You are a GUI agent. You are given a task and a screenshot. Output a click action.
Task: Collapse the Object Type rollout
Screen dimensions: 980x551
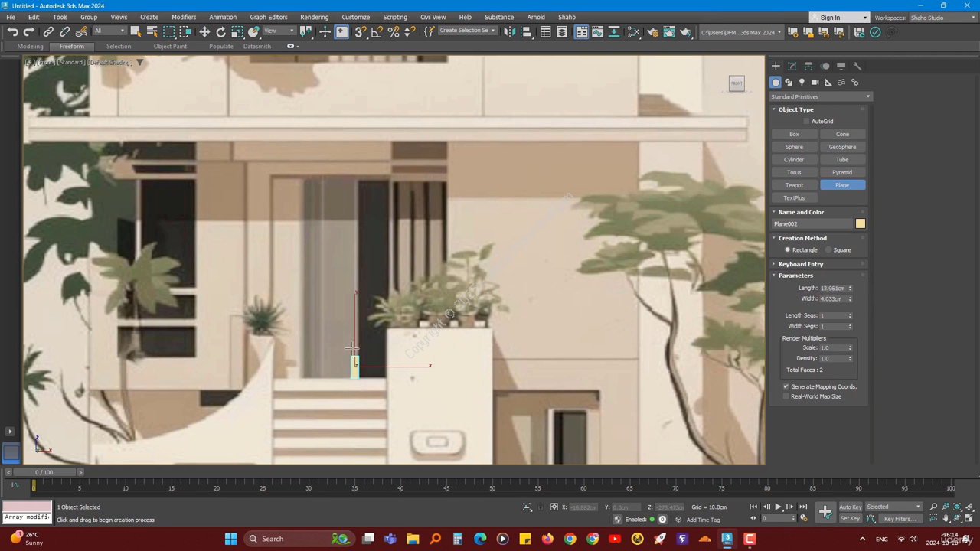[x=795, y=109]
